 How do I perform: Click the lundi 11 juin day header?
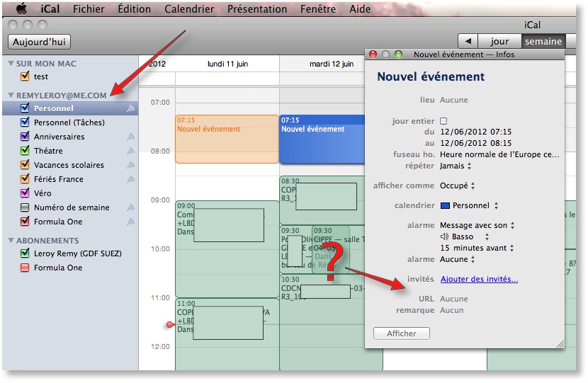click(x=227, y=64)
